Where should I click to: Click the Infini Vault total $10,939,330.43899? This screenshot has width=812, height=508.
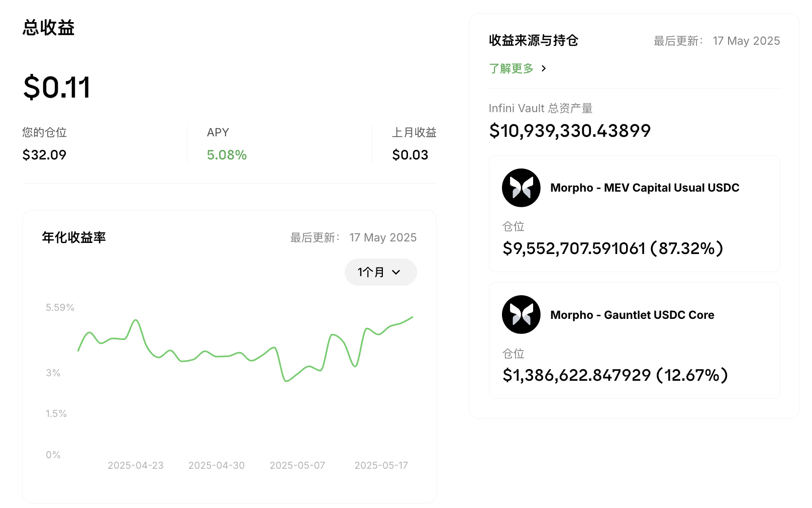[570, 131]
